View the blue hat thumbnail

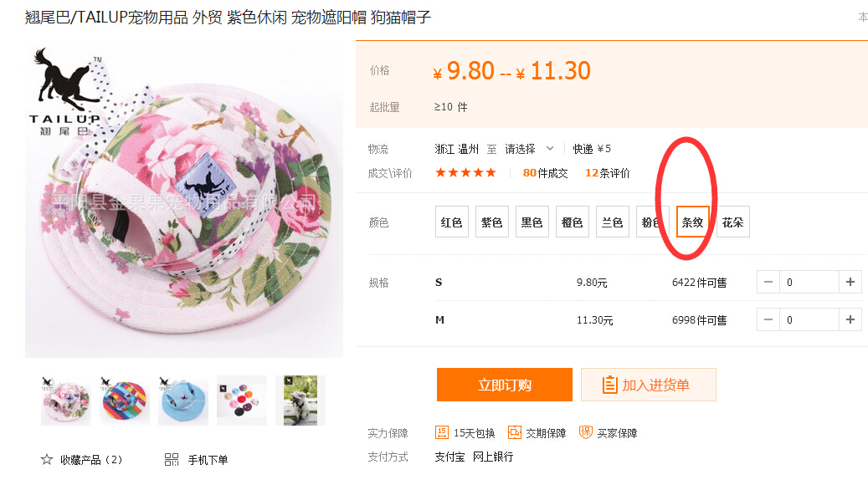(183, 401)
